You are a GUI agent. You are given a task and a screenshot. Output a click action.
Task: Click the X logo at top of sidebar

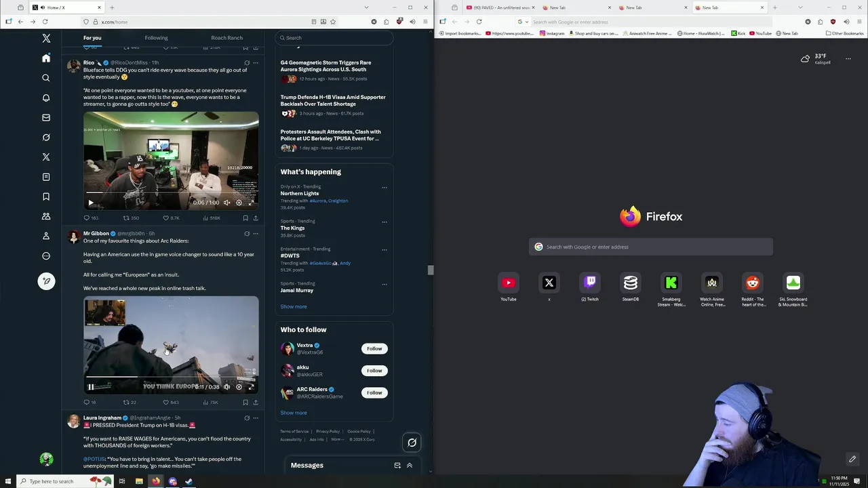click(46, 39)
